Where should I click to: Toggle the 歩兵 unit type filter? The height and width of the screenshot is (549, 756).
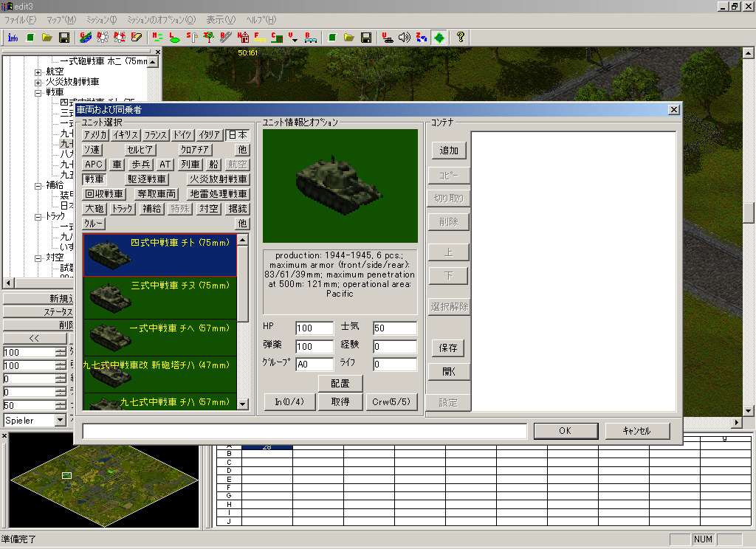141,165
